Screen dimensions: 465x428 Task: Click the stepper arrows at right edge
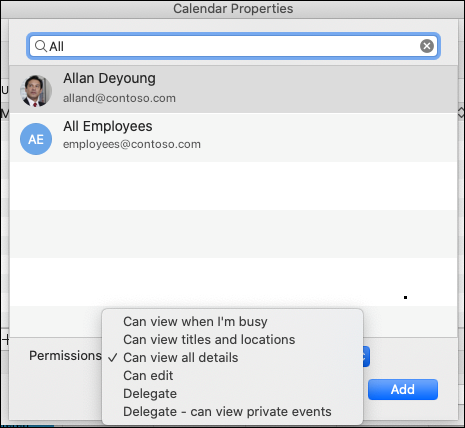tap(461, 112)
